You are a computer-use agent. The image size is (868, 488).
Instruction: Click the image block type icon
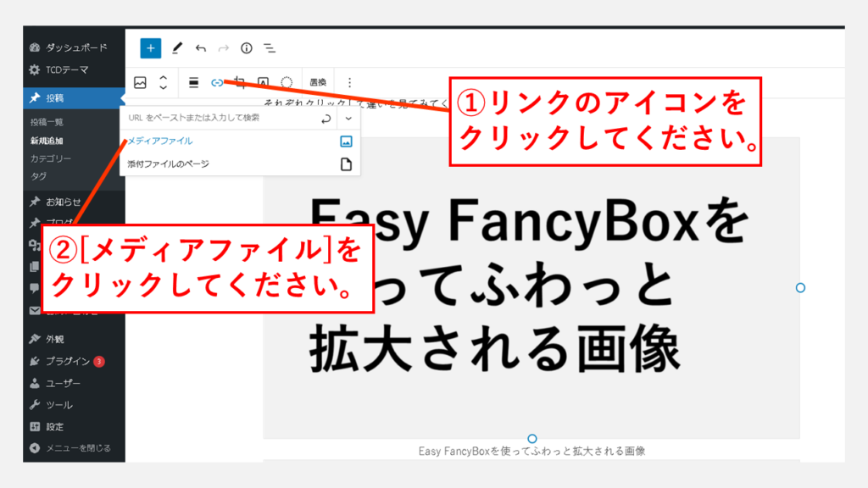(141, 82)
